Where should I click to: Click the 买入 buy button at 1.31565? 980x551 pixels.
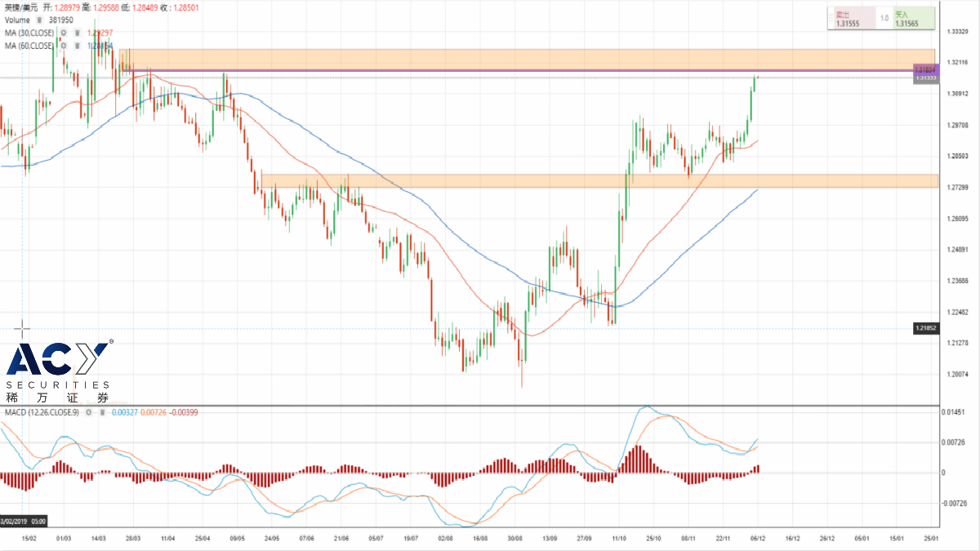(913, 19)
